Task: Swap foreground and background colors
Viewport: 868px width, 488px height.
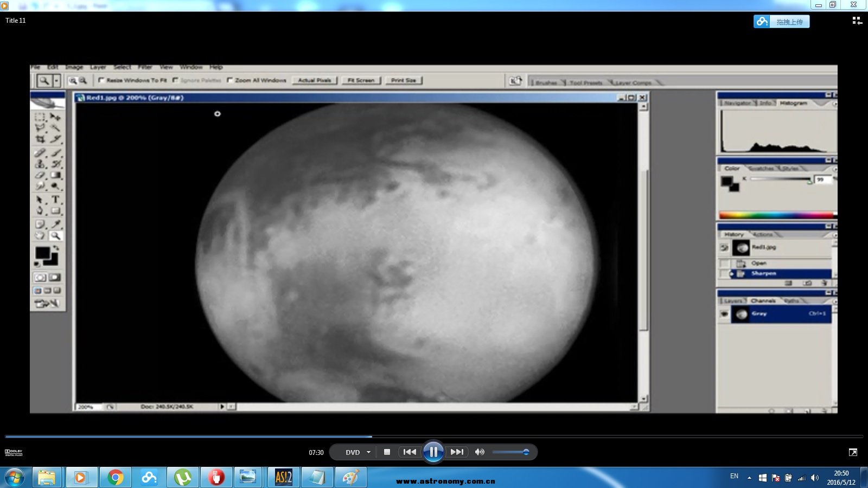Action: click(x=55, y=248)
